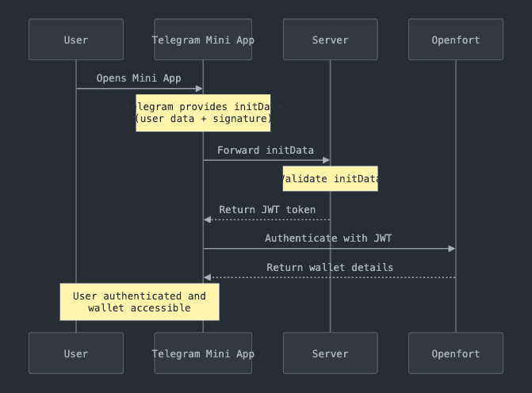Select the bottom Openfort participant box
532x393 pixels.
tap(456, 353)
